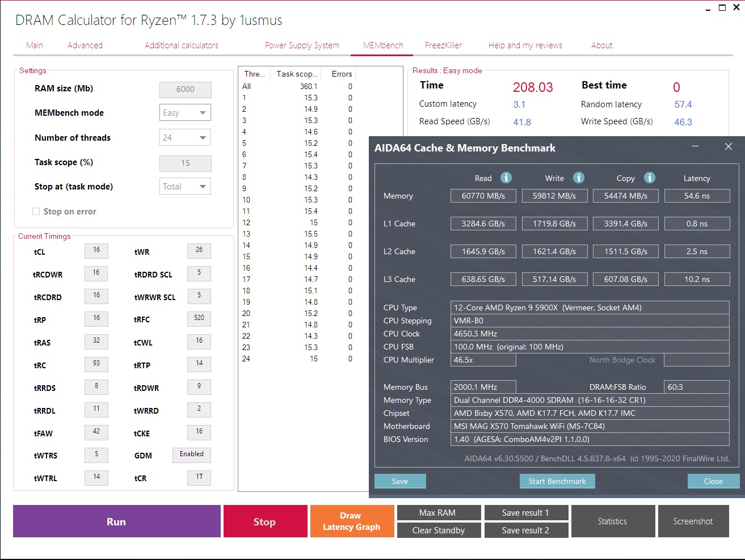Select the All row in thread list
Screen dimensions: 745x560
click(298, 86)
